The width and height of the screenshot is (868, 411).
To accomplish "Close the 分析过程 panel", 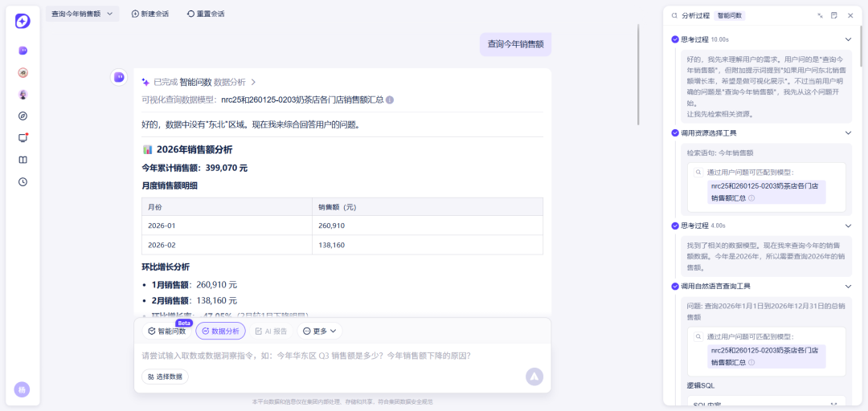I will pyautogui.click(x=850, y=15).
